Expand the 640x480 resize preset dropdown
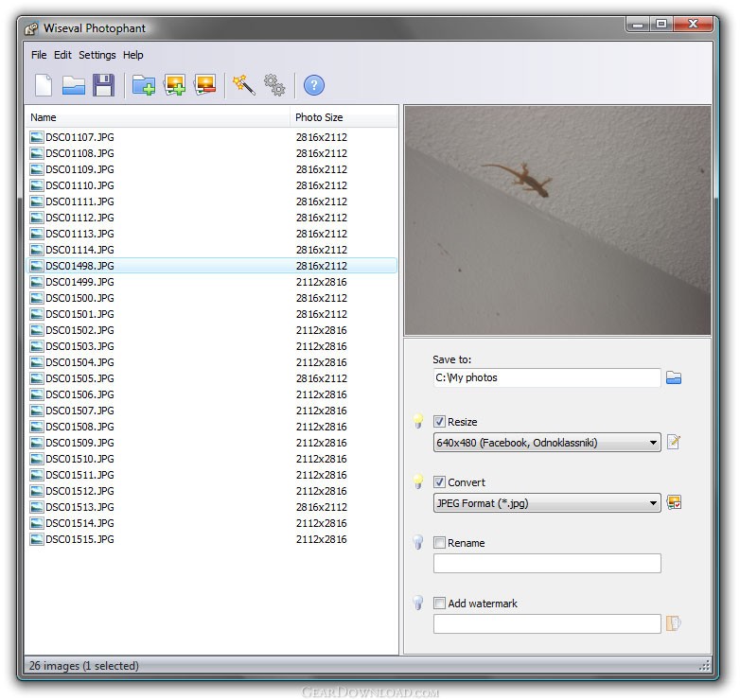740x700 pixels. pyautogui.click(x=547, y=443)
